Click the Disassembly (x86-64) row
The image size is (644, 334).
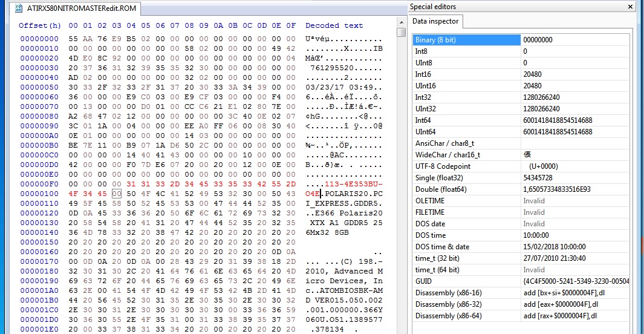521,316
